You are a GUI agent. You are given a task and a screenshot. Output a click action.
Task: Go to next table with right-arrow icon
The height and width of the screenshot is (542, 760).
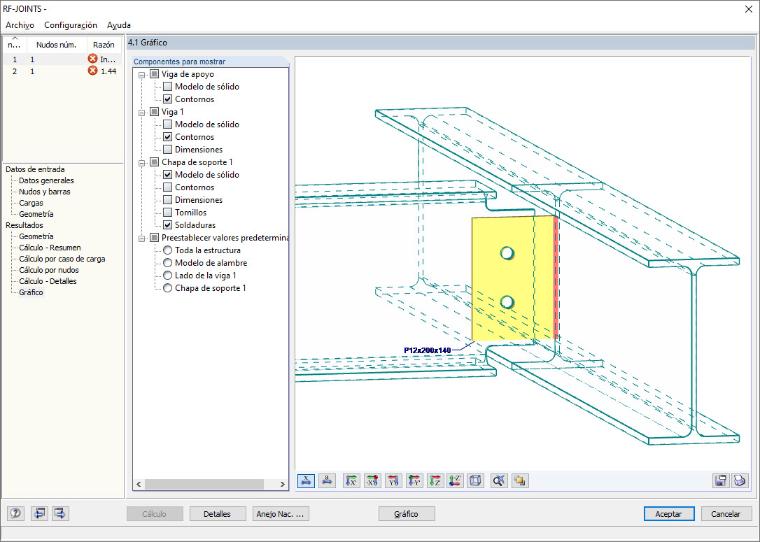61,513
